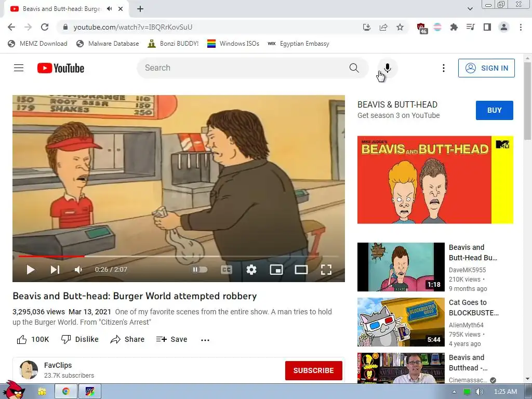This screenshot has width=532, height=399.
Task: Open the Beavis and Butt-Head MTV banner
Action: coord(435,180)
